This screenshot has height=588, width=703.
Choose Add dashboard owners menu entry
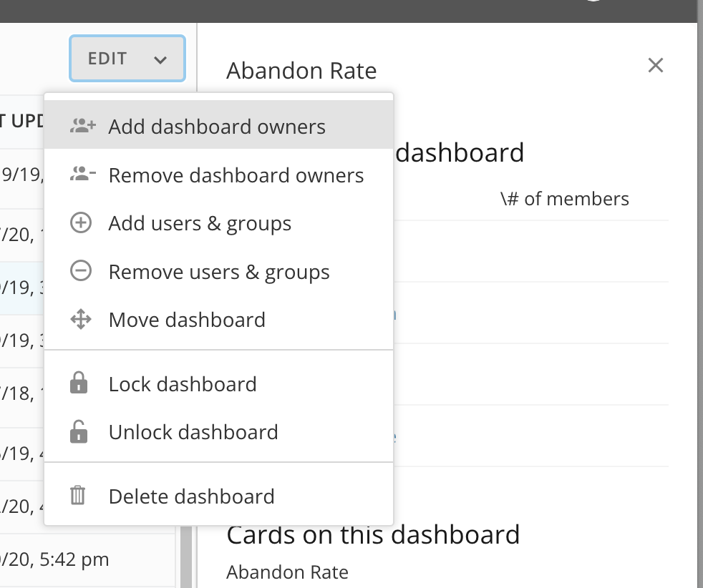(x=219, y=124)
